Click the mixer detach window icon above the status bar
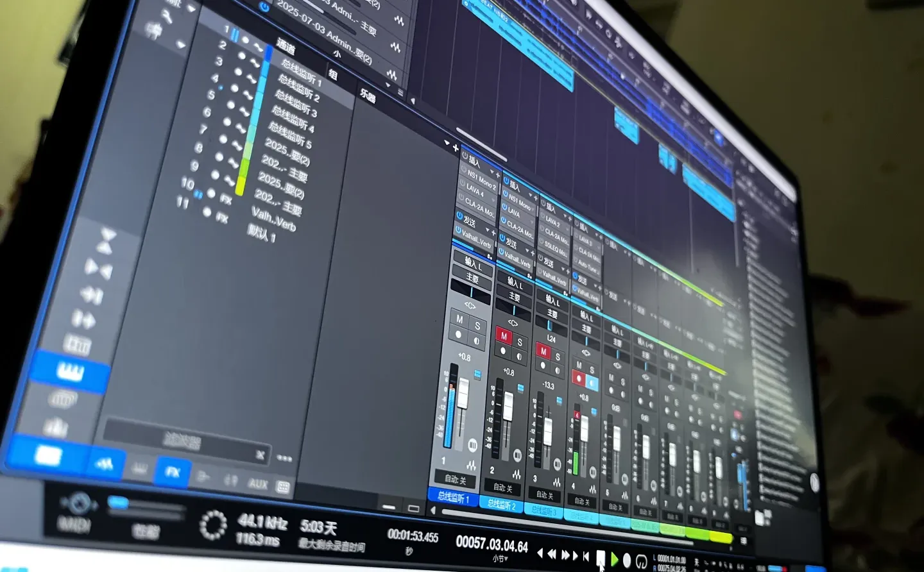The image size is (924, 572). coord(414,509)
